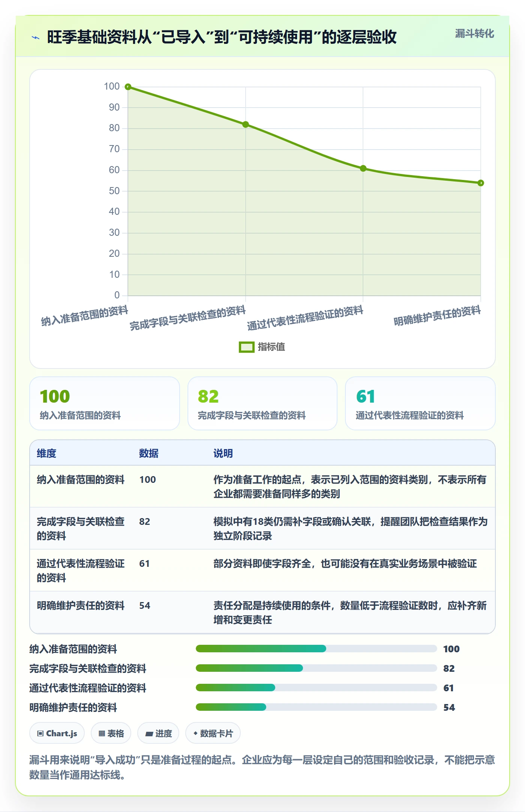Open the data card showing 82

pos(262,403)
